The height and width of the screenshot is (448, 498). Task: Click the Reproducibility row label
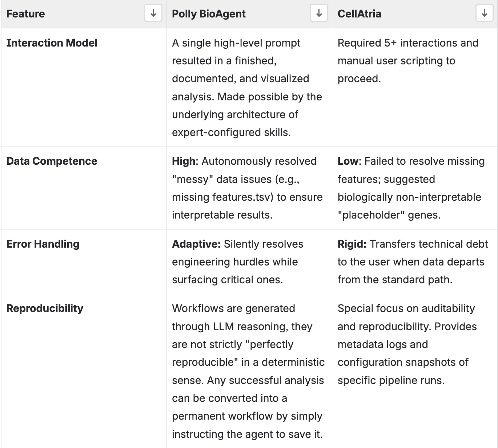click(x=45, y=308)
